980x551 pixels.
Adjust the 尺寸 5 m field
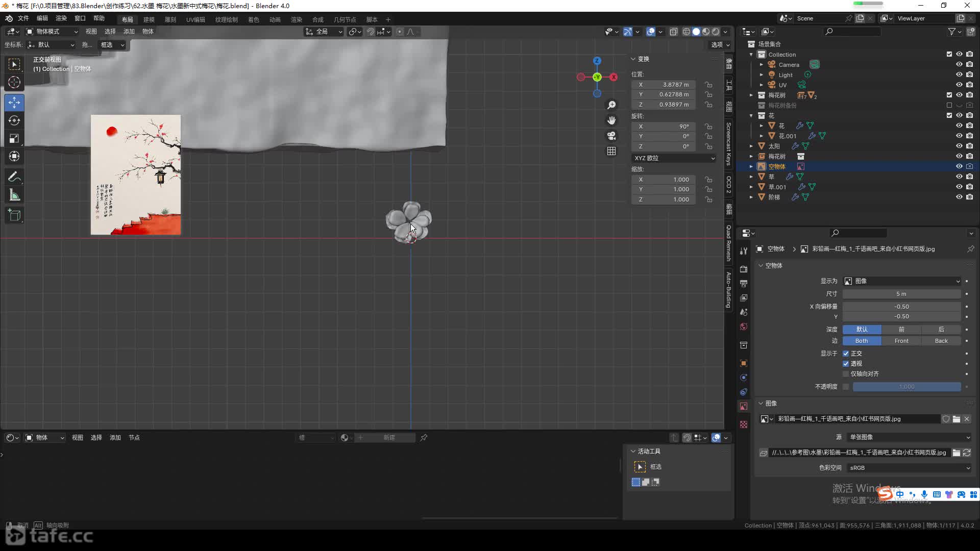[902, 294]
